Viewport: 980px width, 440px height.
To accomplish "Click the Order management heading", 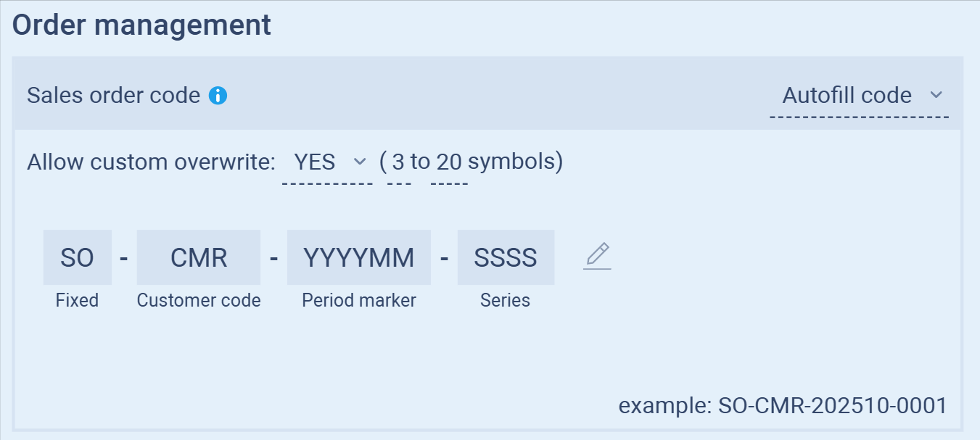I will 142,25.
